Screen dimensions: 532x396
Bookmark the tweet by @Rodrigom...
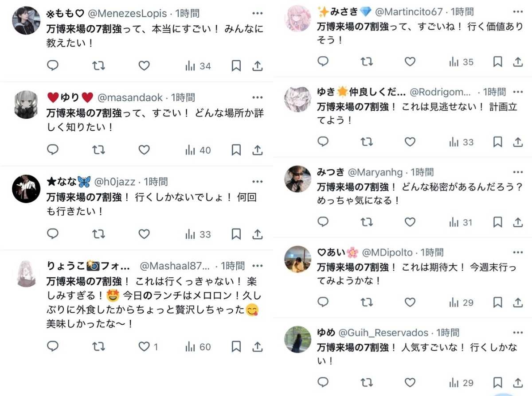tap(497, 142)
